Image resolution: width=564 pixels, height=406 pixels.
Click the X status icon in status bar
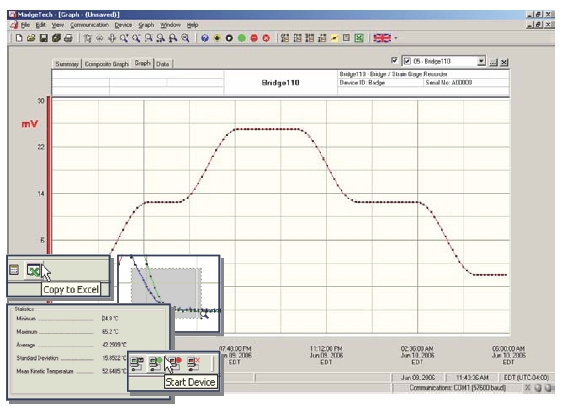coord(527,388)
